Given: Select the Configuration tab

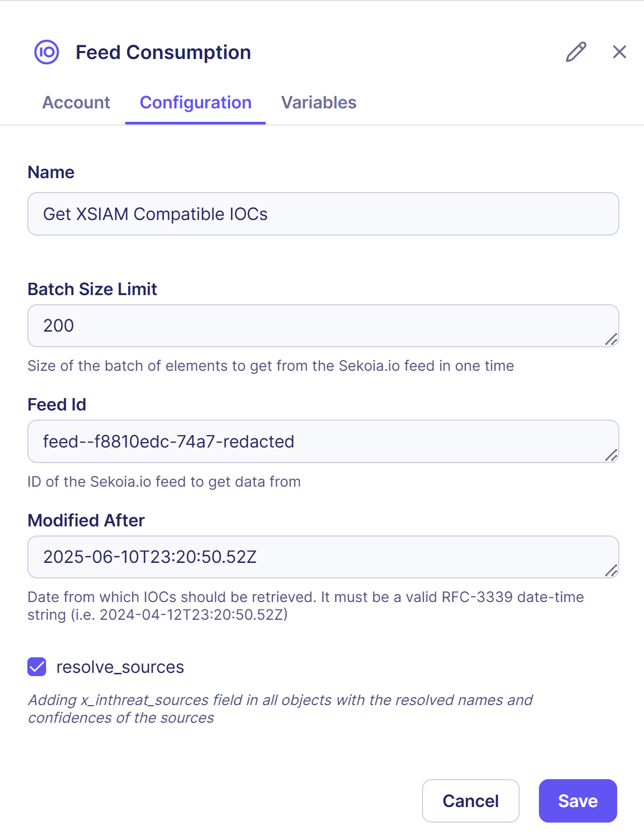Looking at the screenshot, I should pyautogui.click(x=196, y=102).
